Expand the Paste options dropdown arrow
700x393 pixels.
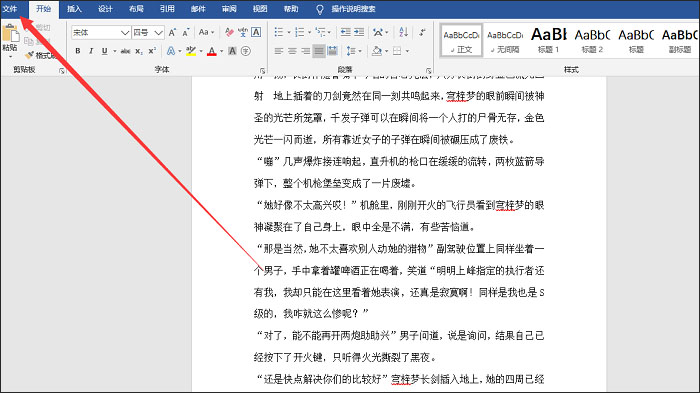point(10,57)
